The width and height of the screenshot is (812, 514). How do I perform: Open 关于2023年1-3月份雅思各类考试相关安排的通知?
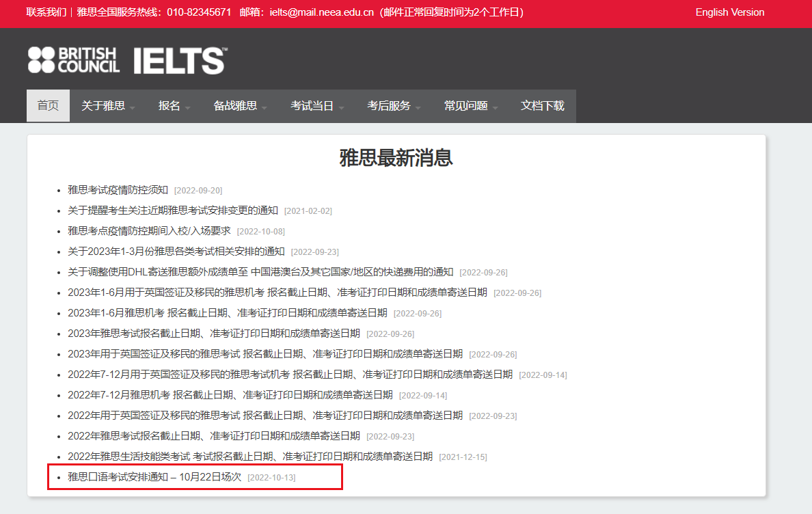tap(176, 251)
